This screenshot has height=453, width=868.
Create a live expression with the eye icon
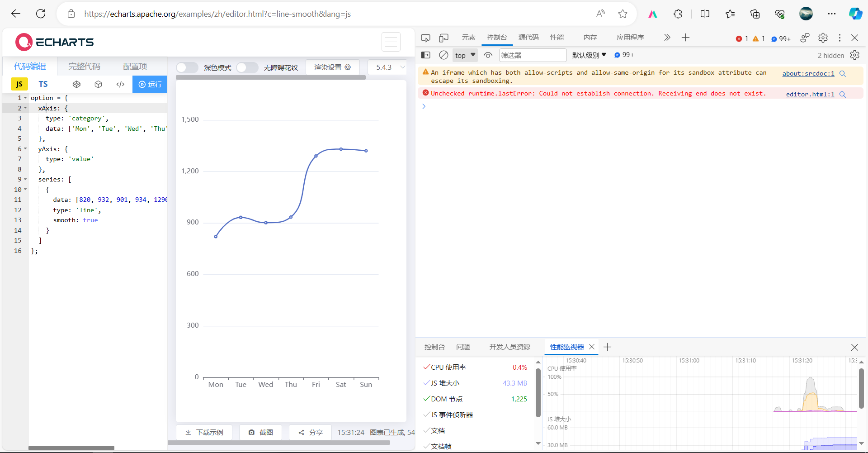pyautogui.click(x=488, y=55)
